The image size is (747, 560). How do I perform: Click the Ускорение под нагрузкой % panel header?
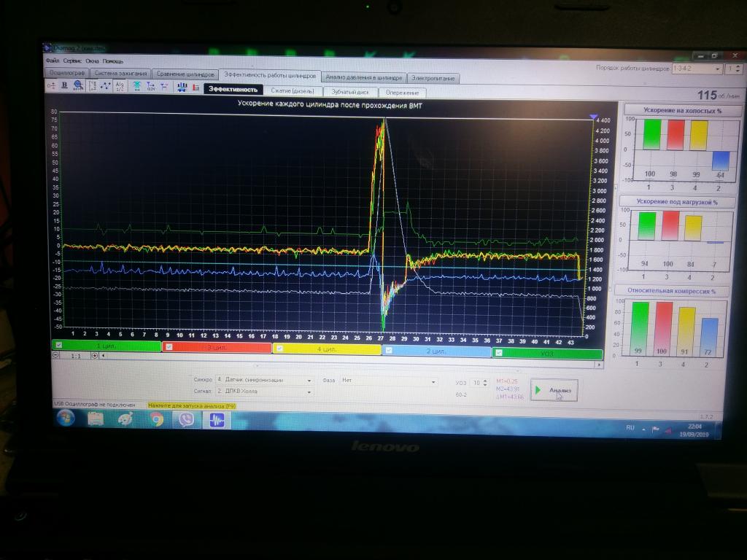pos(677,202)
